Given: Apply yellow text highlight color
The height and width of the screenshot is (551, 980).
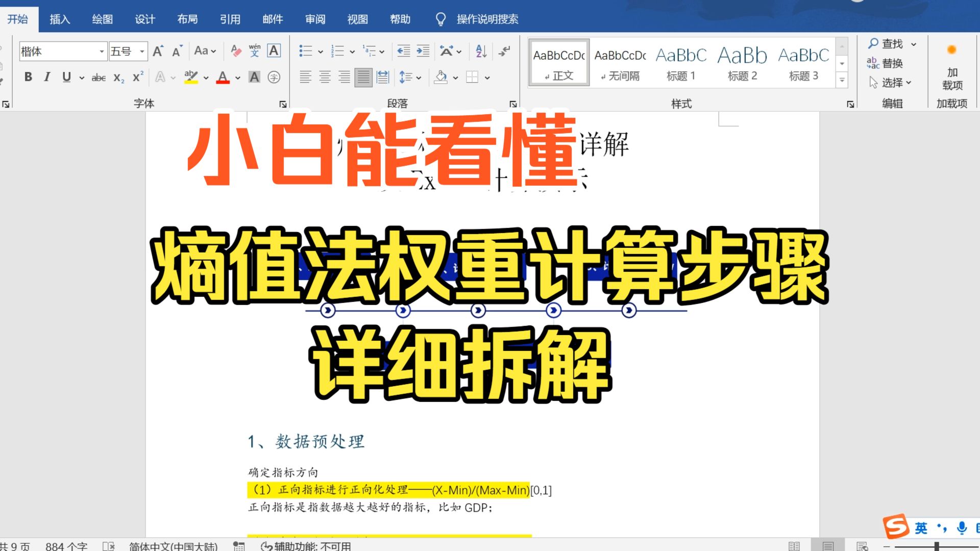Looking at the screenshot, I should [191, 77].
